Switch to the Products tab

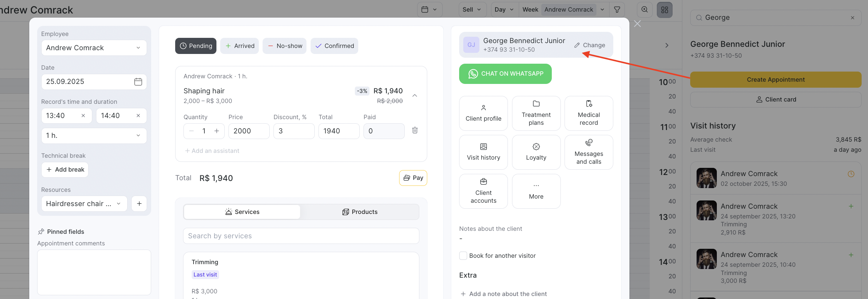(360, 212)
